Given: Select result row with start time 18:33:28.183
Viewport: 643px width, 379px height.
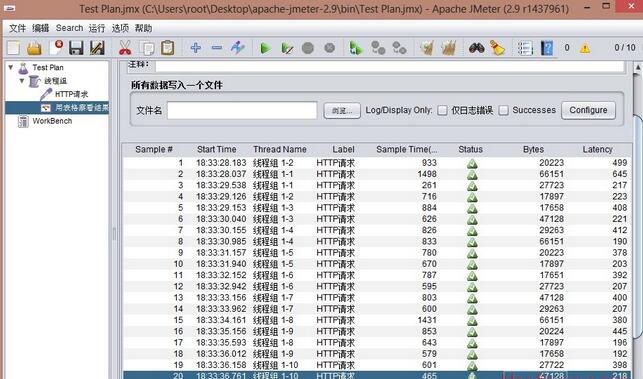Looking at the screenshot, I should coord(377,163).
